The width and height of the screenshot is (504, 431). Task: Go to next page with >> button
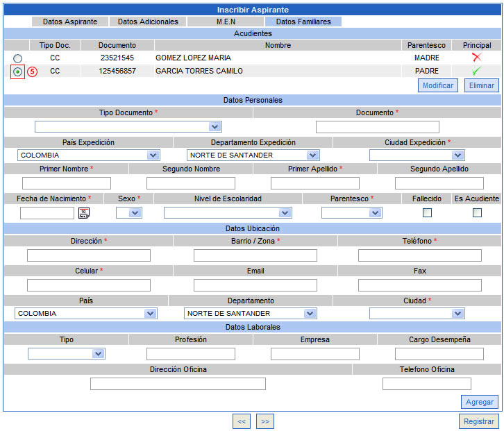(x=264, y=421)
